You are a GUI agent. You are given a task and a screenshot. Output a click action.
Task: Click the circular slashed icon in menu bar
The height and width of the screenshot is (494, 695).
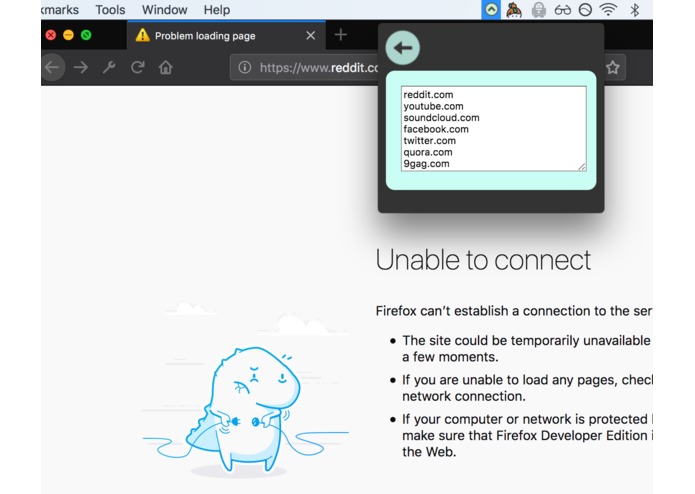[586, 10]
